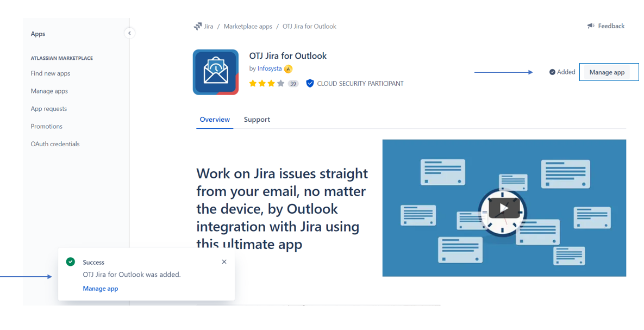Viewport: 644px width, 330px height.
Task: Dismiss the Success notification
Action: pyautogui.click(x=224, y=262)
